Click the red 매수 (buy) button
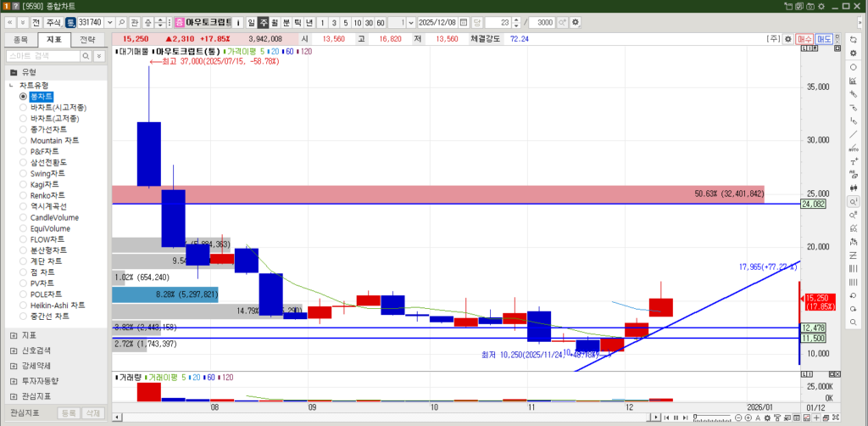The width and height of the screenshot is (868, 426). tap(805, 39)
